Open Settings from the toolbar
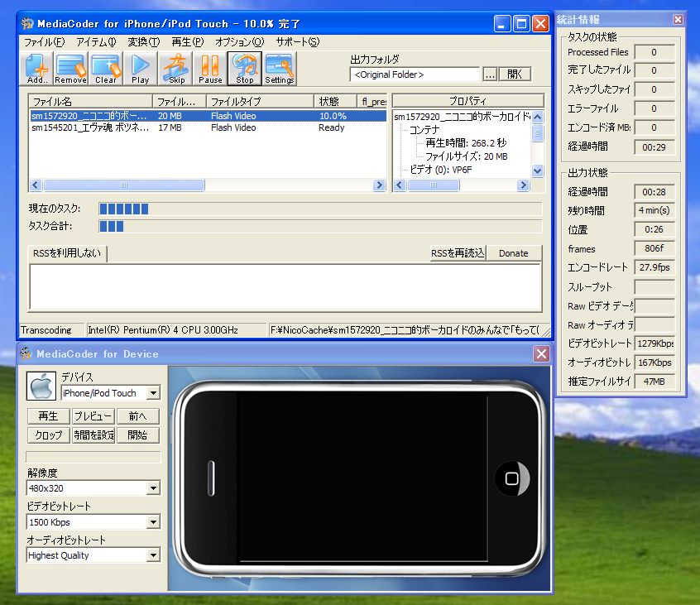The width and height of the screenshot is (700, 605). (x=280, y=69)
